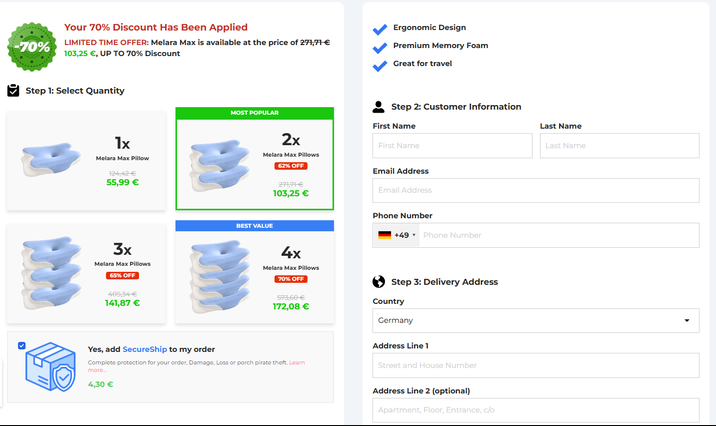Focus the Phone Number input field

click(x=559, y=235)
